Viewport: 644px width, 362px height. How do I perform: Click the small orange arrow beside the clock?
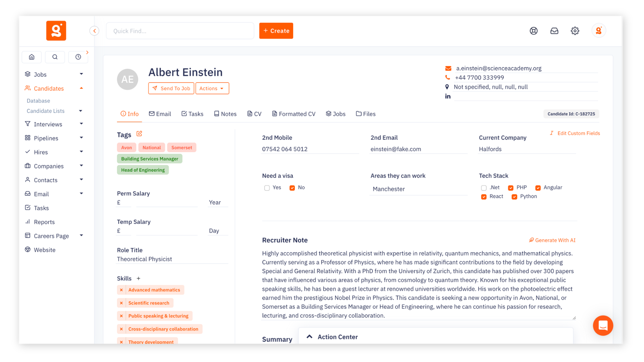tap(87, 52)
